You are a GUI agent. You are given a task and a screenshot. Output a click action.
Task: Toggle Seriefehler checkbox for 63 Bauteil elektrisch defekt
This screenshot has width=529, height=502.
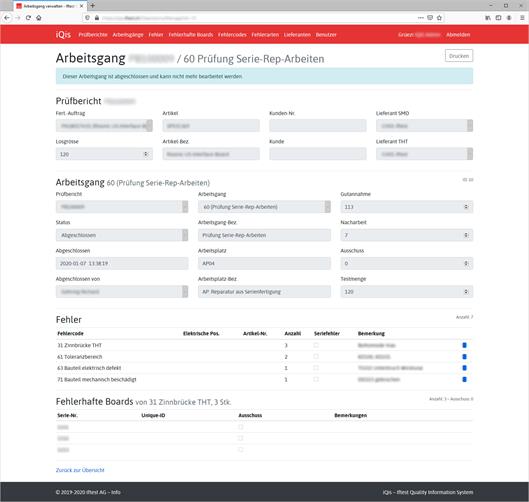pyautogui.click(x=316, y=367)
